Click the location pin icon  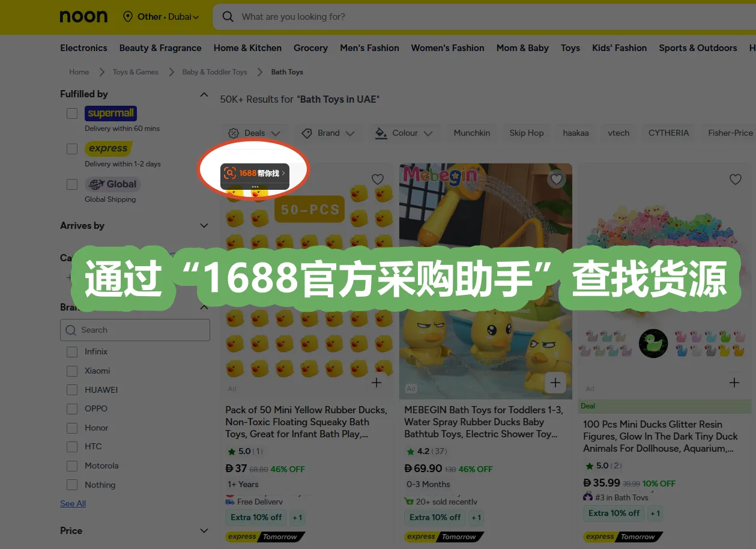click(x=127, y=17)
